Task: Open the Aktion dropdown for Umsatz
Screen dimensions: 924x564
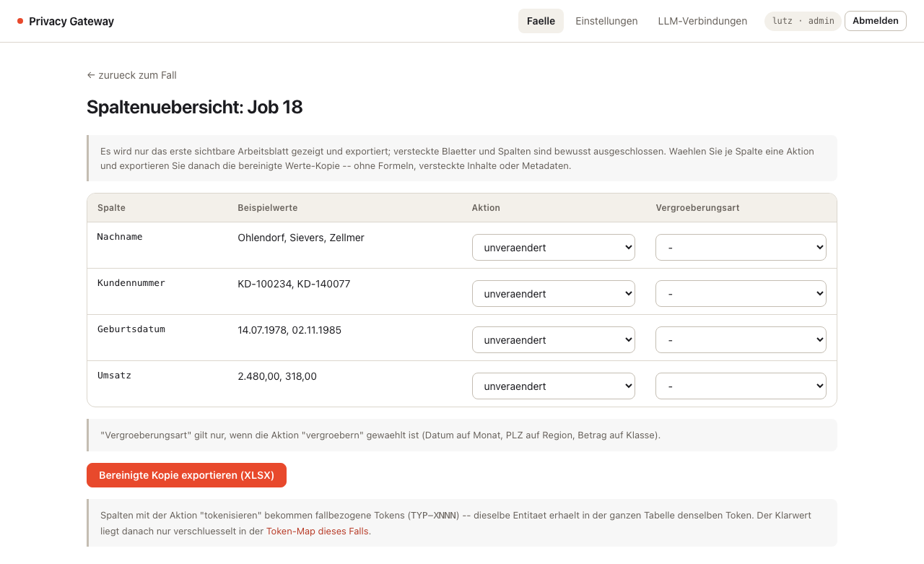Action: pos(554,386)
